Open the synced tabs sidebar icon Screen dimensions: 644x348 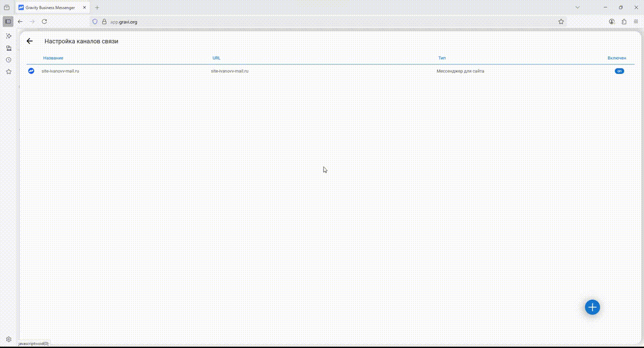point(8,48)
